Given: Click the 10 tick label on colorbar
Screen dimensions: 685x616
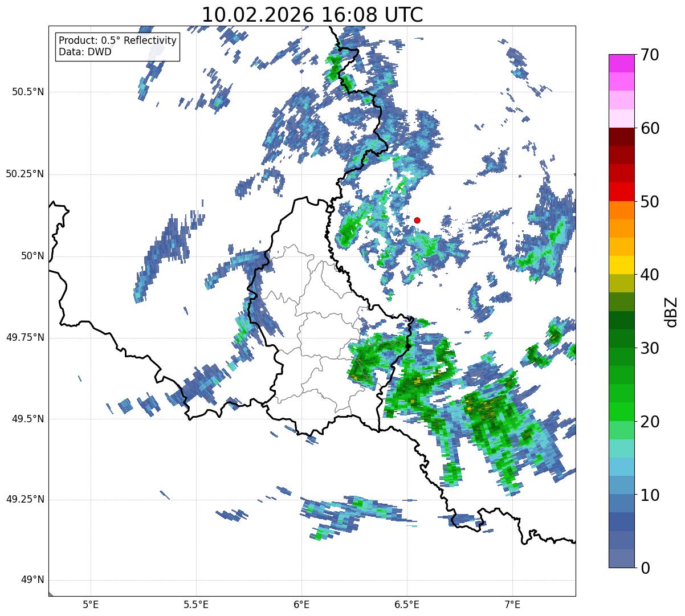Looking at the screenshot, I should [x=649, y=495].
